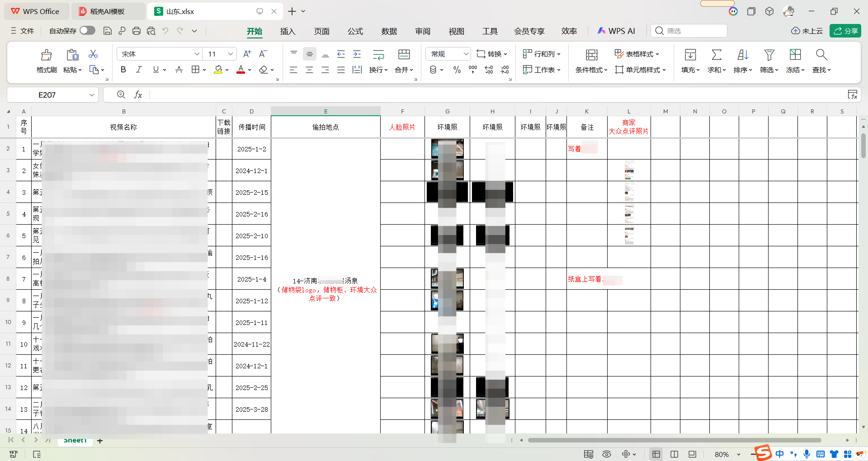Open the zoom level dropdown arrow
Image resolution: width=868 pixels, height=461 pixels.
(x=739, y=454)
